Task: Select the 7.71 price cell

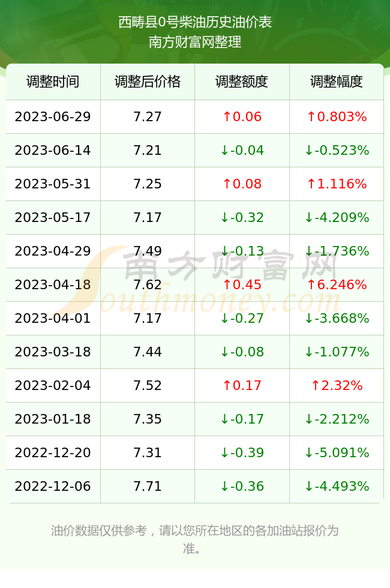Action: click(148, 487)
